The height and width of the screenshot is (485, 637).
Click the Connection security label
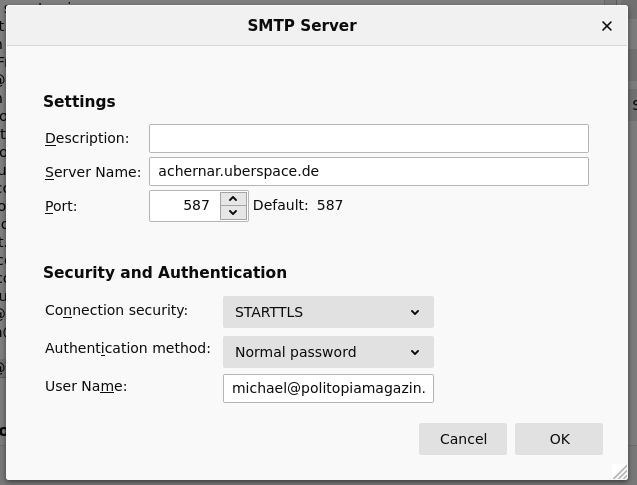point(117,310)
